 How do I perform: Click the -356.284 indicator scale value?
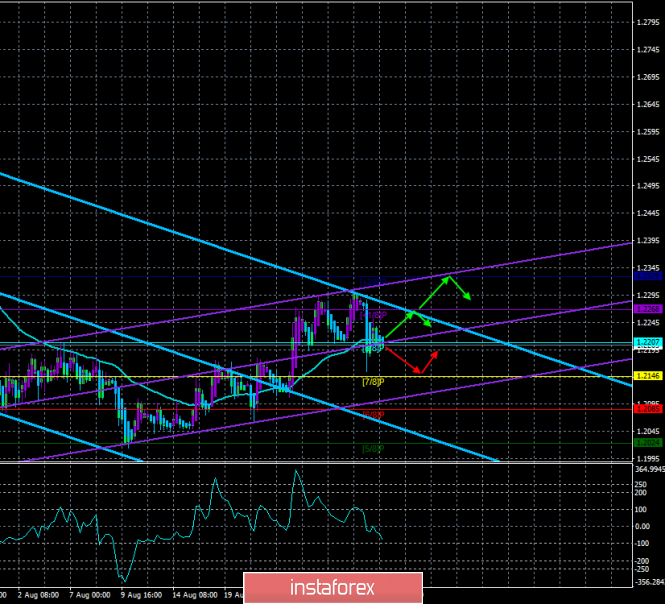click(647, 579)
